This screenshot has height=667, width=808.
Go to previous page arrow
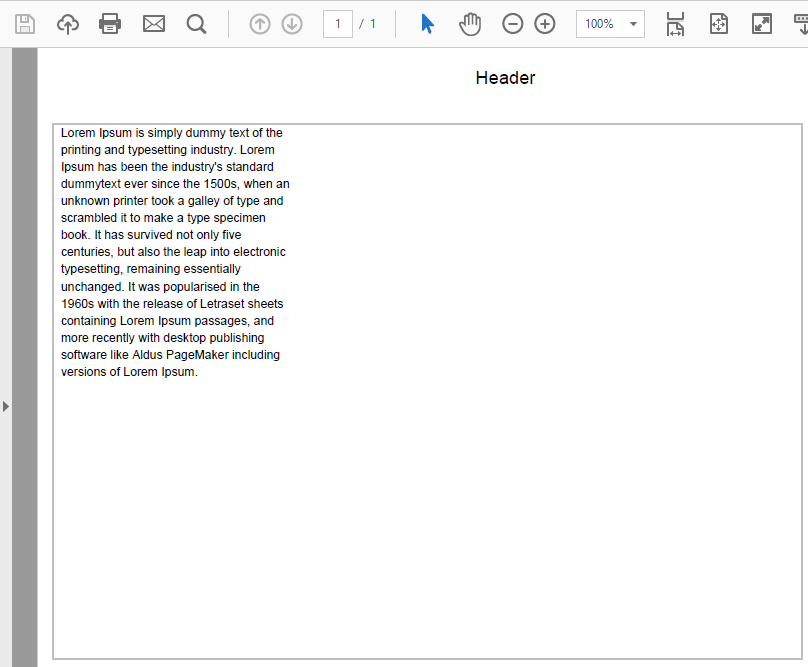pos(260,24)
